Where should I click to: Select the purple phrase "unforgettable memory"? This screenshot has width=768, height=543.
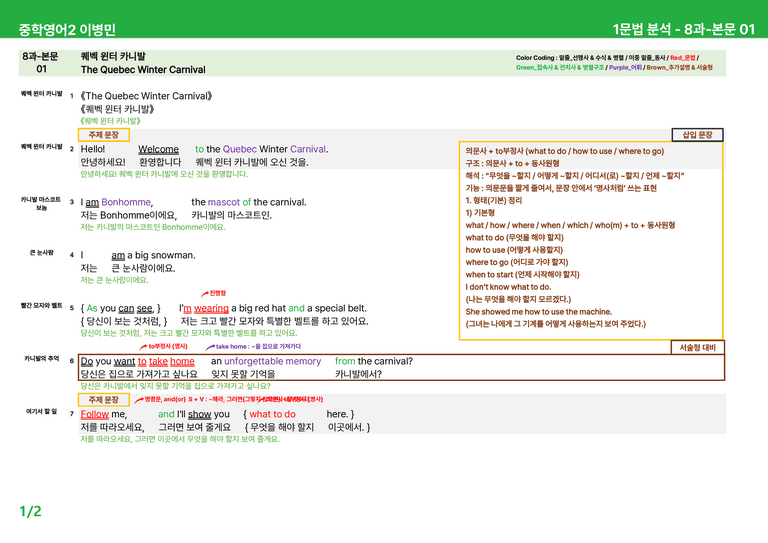click(272, 361)
